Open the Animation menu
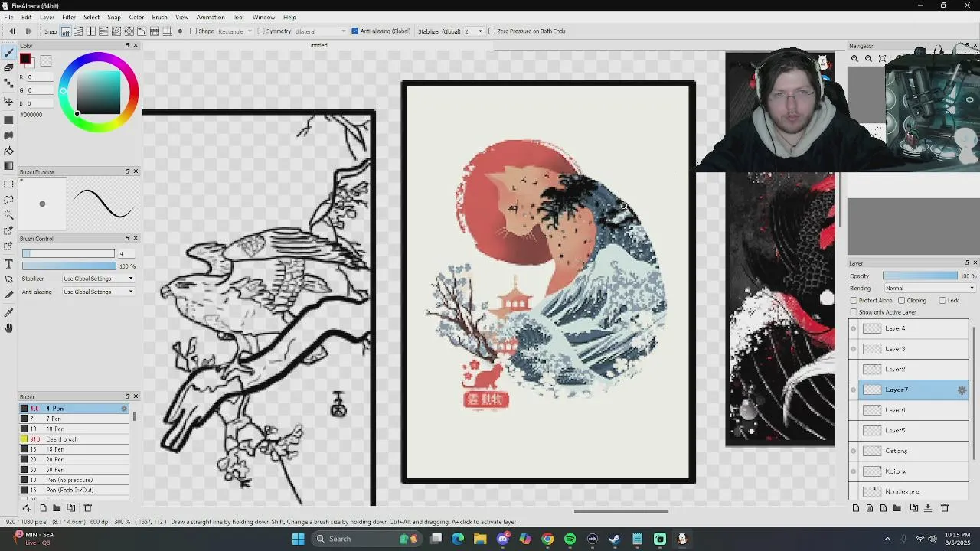980x551 pixels. coord(211,17)
